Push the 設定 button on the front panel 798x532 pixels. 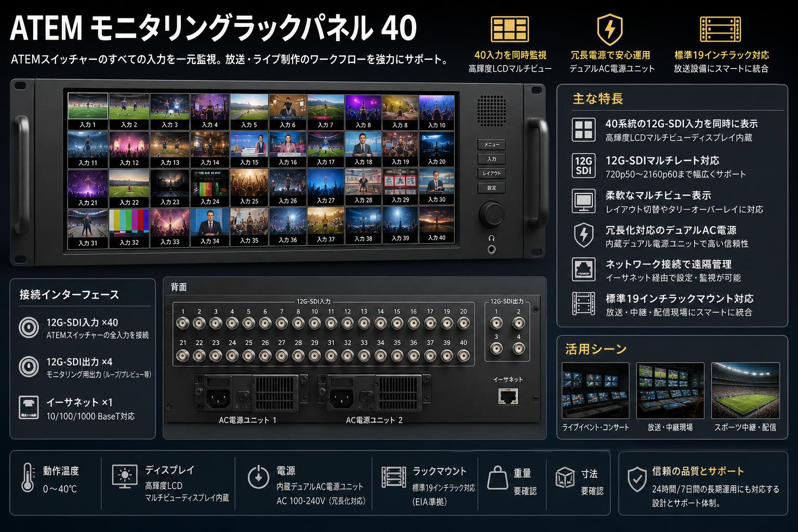click(x=491, y=188)
